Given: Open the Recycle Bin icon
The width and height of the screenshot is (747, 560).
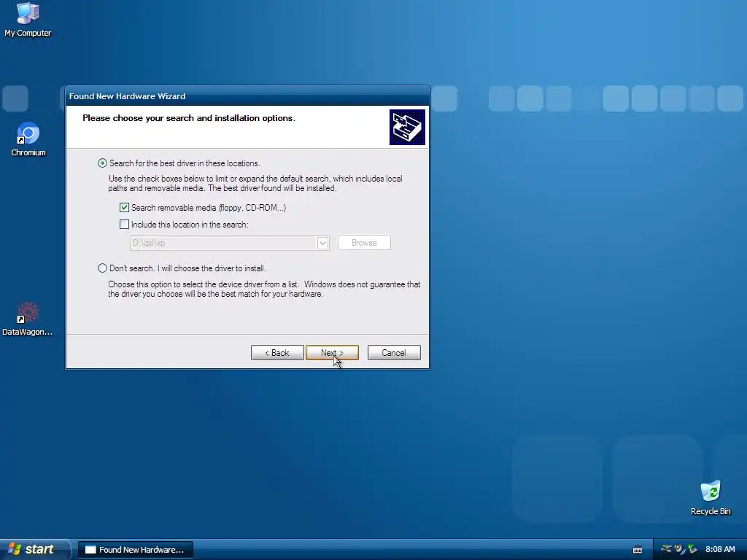Looking at the screenshot, I should [x=711, y=498].
